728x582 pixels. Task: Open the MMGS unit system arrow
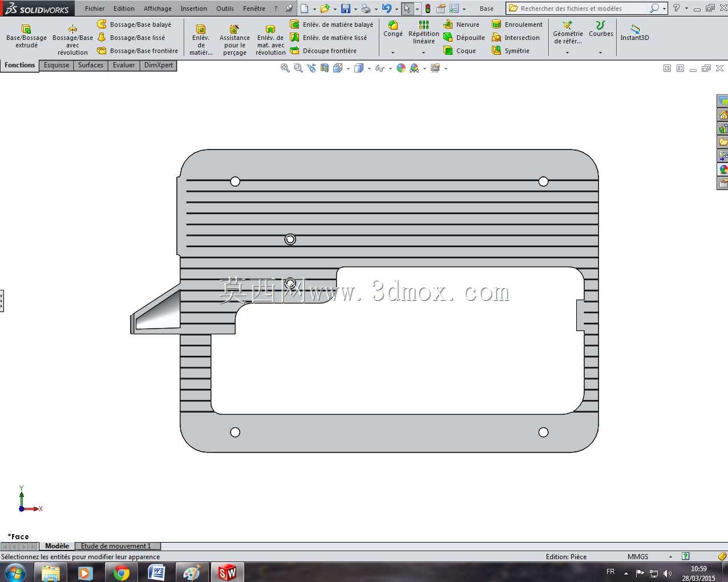coord(670,556)
